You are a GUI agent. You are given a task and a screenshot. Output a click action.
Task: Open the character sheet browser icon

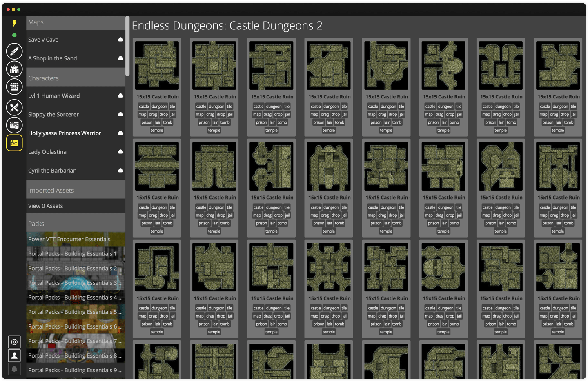tap(14, 125)
